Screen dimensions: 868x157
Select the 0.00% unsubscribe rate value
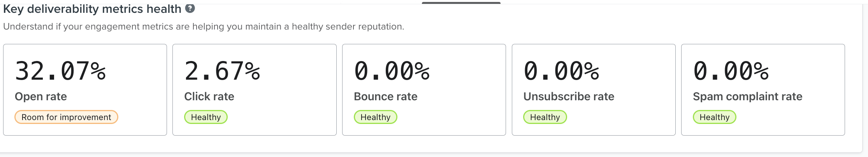[561, 71]
